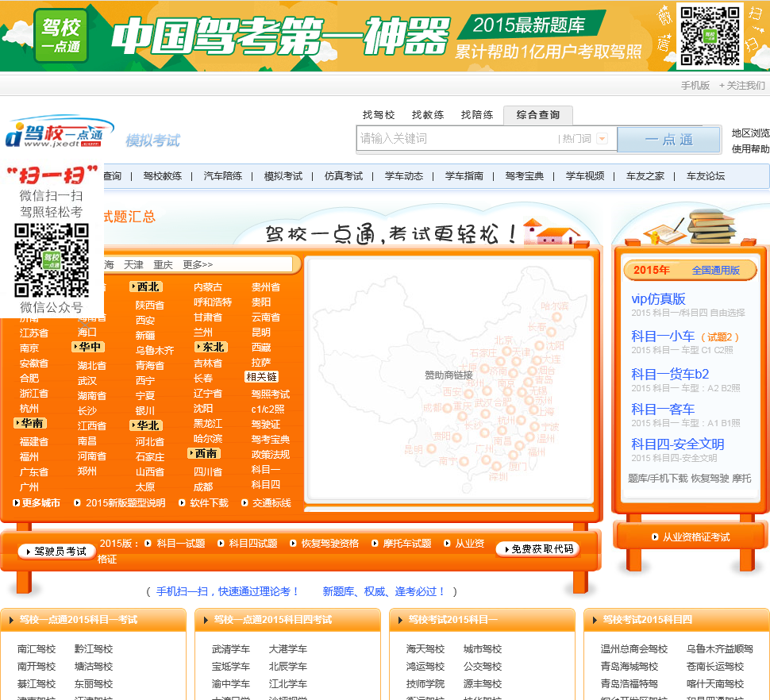
Task: Open the 科目一小车 link
Action: pyautogui.click(x=663, y=337)
